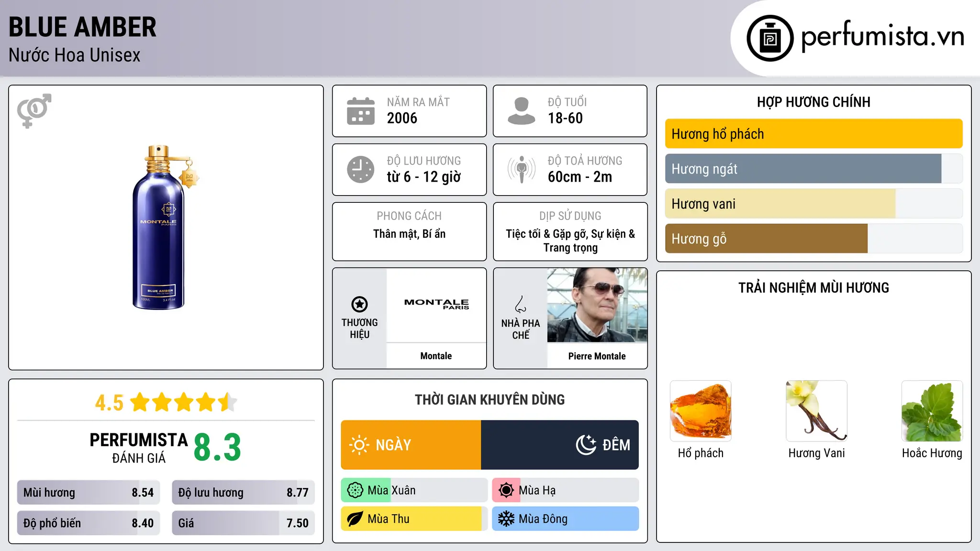
Task: Click the Hương gỗ accord bar
Action: pos(813,239)
